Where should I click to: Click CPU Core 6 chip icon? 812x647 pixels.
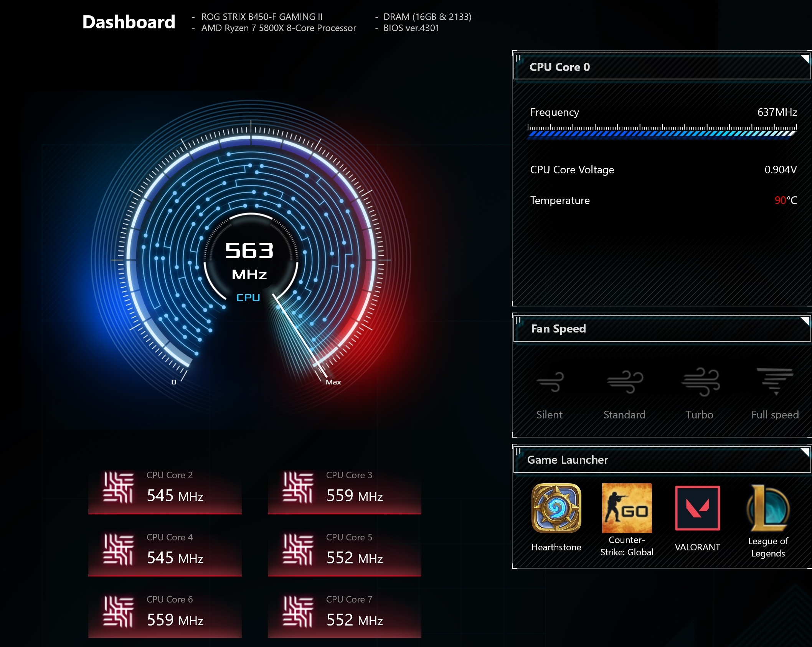pos(118,611)
